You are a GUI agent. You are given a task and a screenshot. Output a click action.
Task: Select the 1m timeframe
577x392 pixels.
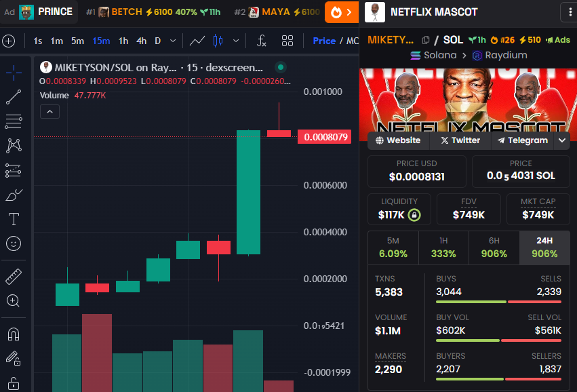(57, 41)
